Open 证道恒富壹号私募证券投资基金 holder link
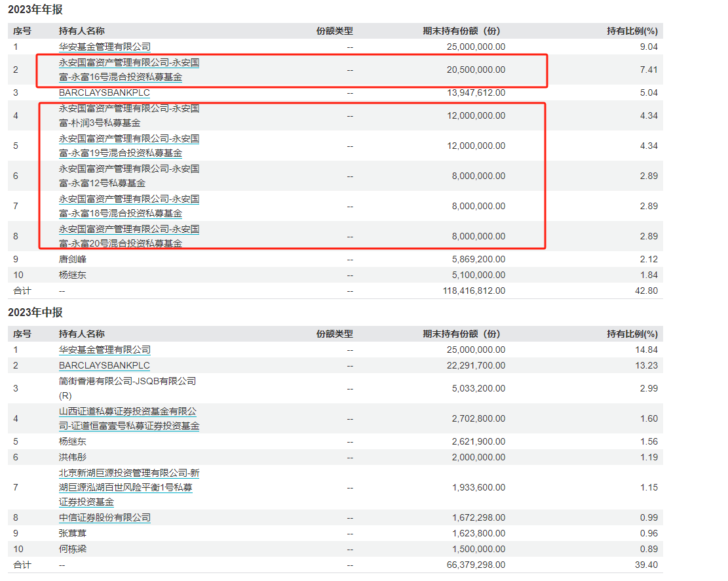 [x=129, y=419]
